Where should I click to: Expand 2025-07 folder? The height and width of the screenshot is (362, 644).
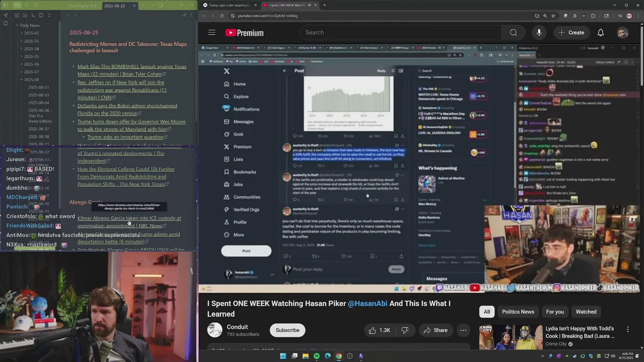pos(22,72)
